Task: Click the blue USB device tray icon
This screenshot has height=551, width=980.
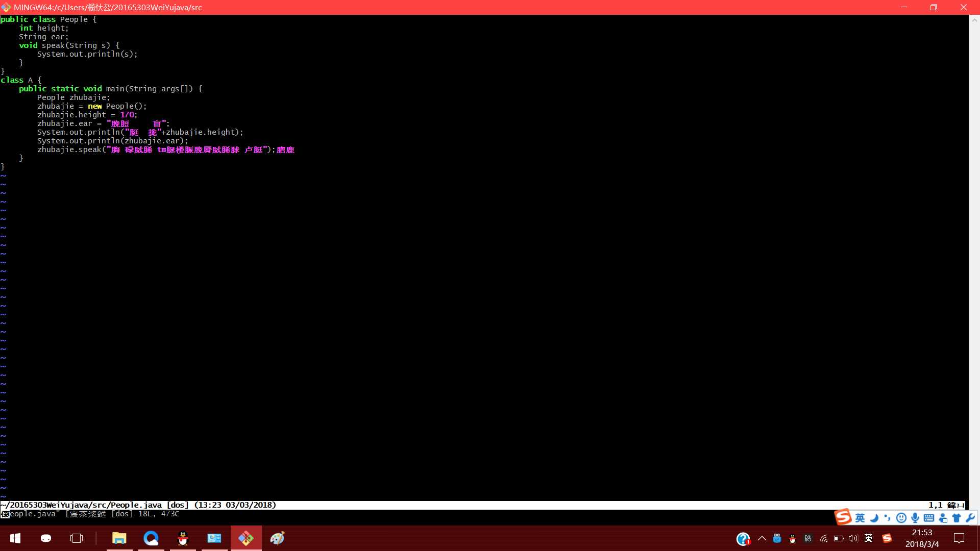Action: [777, 538]
